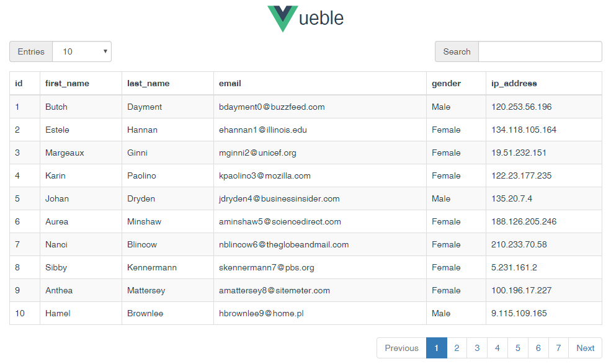611x364 pixels.
Task: Click the Next pagination button
Action: point(586,348)
